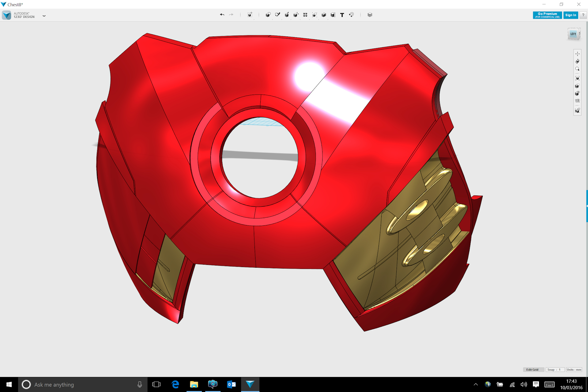Open the 123D Design application menu dropdown
The width and height of the screenshot is (588, 392).
point(44,16)
